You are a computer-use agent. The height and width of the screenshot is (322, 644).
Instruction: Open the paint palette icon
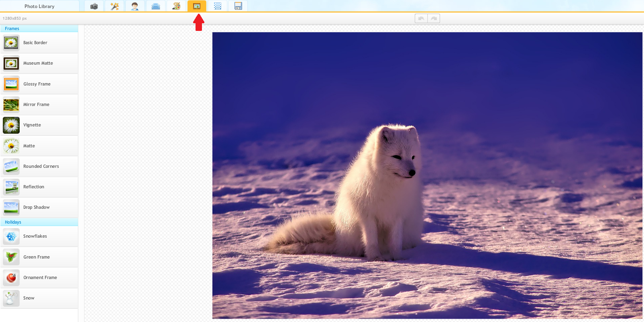pos(176,6)
